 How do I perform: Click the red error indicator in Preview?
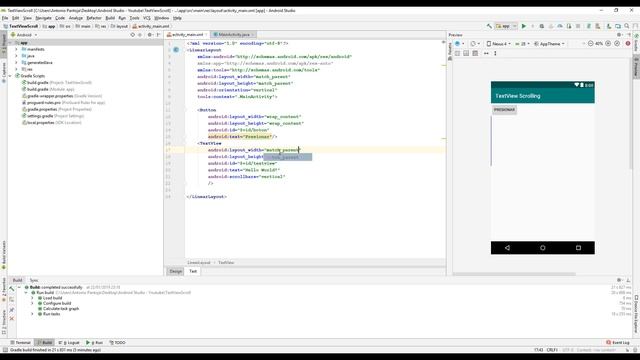click(628, 44)
